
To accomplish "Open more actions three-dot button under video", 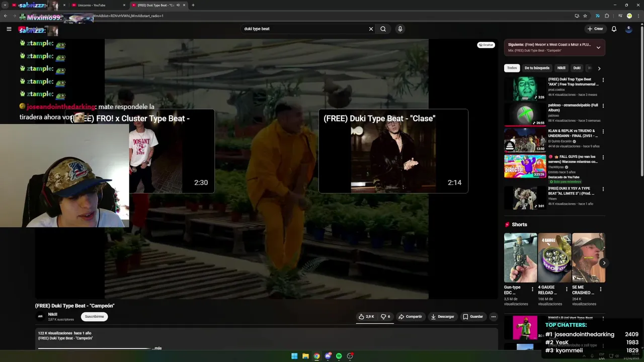I will click(494, 317).
